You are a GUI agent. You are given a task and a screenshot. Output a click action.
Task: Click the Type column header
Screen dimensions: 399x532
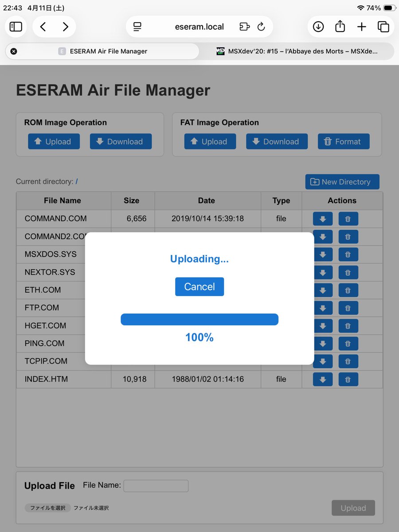[x=281, y=200]
